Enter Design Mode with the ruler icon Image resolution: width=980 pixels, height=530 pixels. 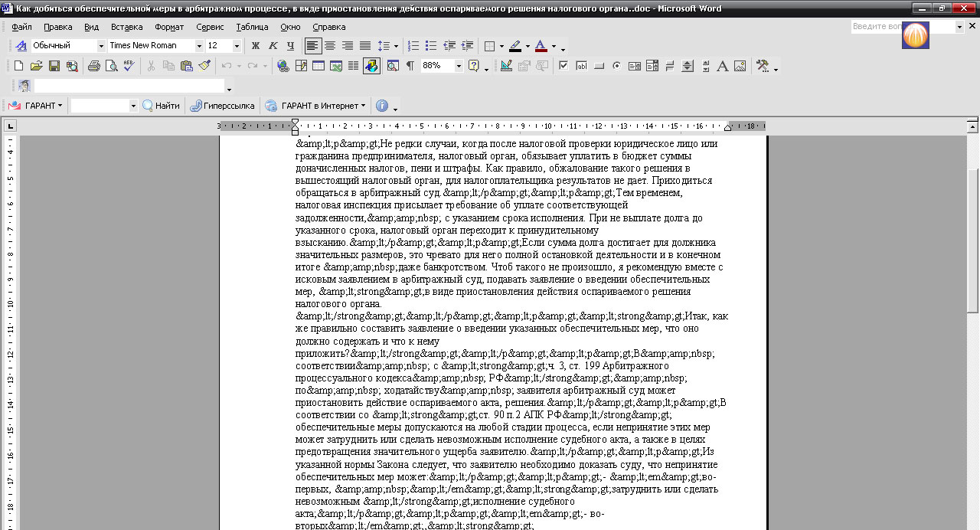(506, 66)
